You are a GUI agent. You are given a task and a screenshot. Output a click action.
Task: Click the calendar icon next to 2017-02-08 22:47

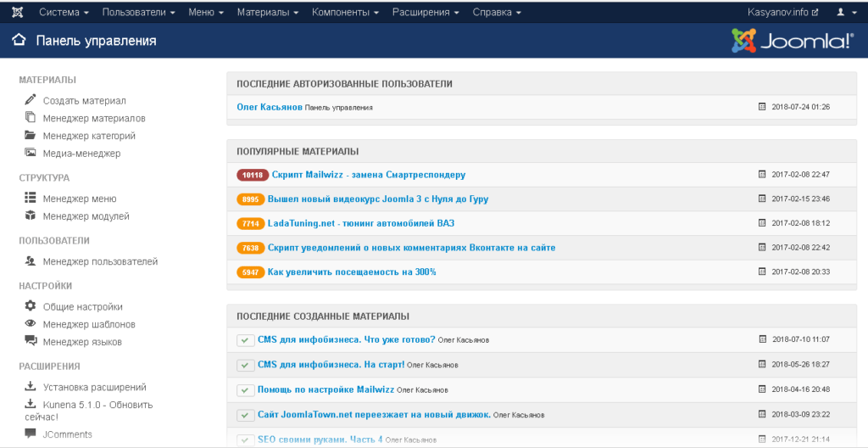coord(762,174)
